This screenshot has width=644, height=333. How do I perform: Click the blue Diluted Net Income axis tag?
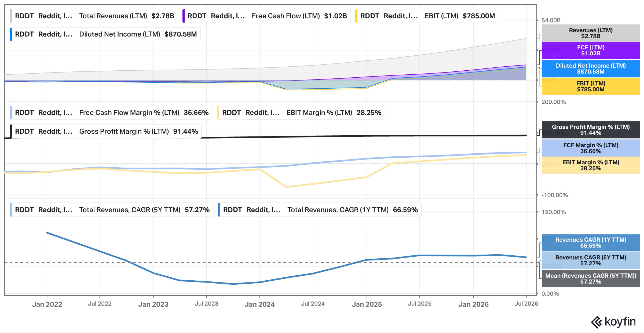pyautogui.click(x=591, y=69)
